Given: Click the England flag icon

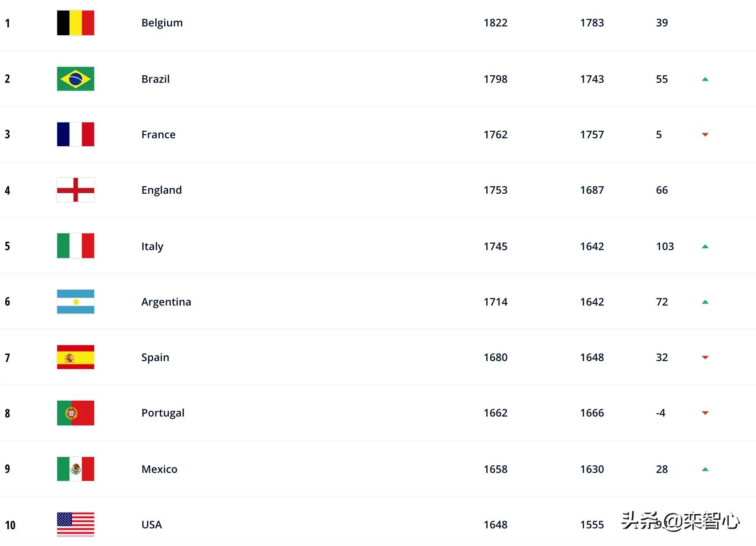Looking at the screenshot, I should coord(75,190).
